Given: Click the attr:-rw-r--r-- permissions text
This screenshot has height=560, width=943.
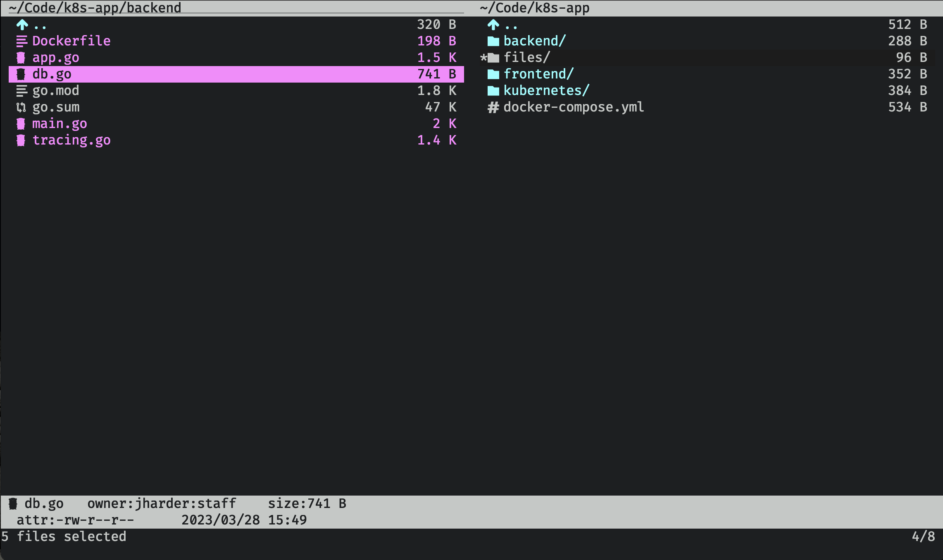Looking at the screenshot, I should (x=75, y=520).
